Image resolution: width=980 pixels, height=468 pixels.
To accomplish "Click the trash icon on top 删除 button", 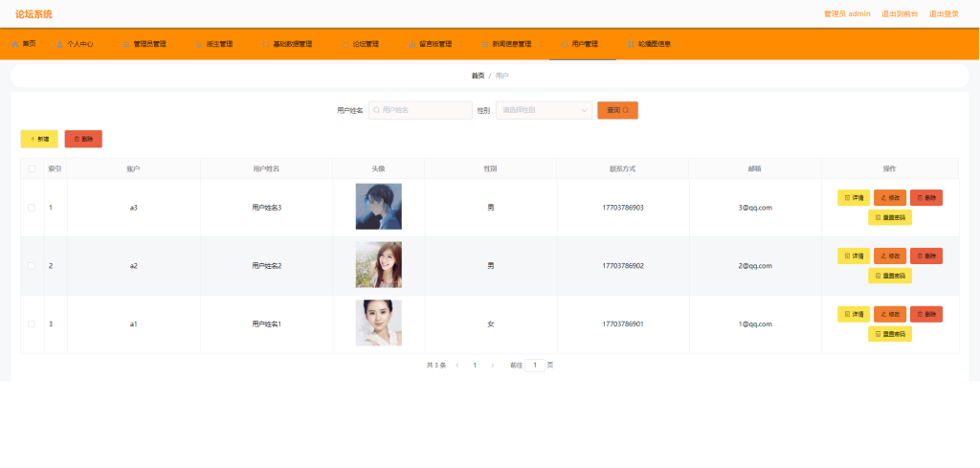I will (77, 139).
